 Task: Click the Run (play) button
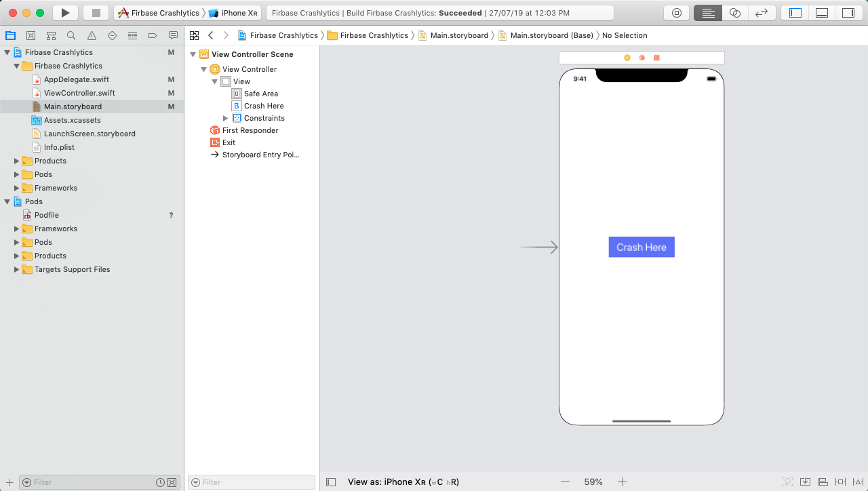[x=65, y=13]
